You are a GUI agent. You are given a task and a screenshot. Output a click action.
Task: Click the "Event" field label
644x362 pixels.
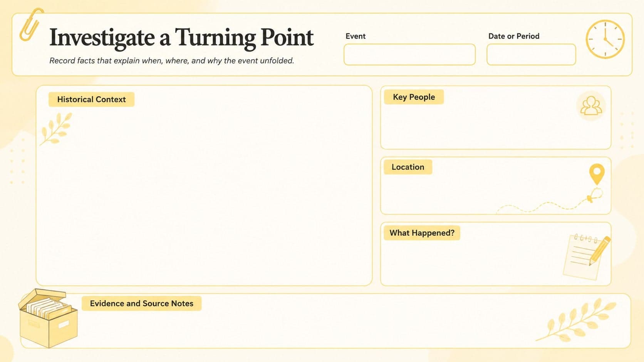[x=356, y=36]
